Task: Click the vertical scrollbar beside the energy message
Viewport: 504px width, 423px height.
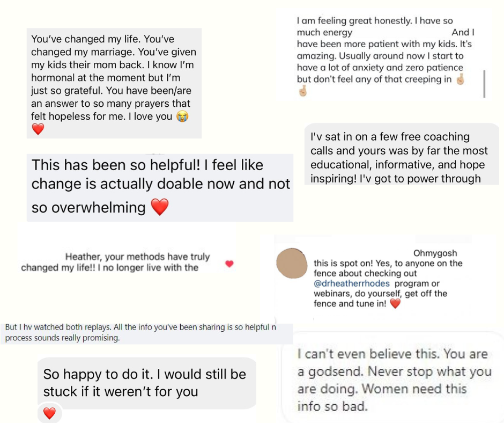Action: coord(484,84)
